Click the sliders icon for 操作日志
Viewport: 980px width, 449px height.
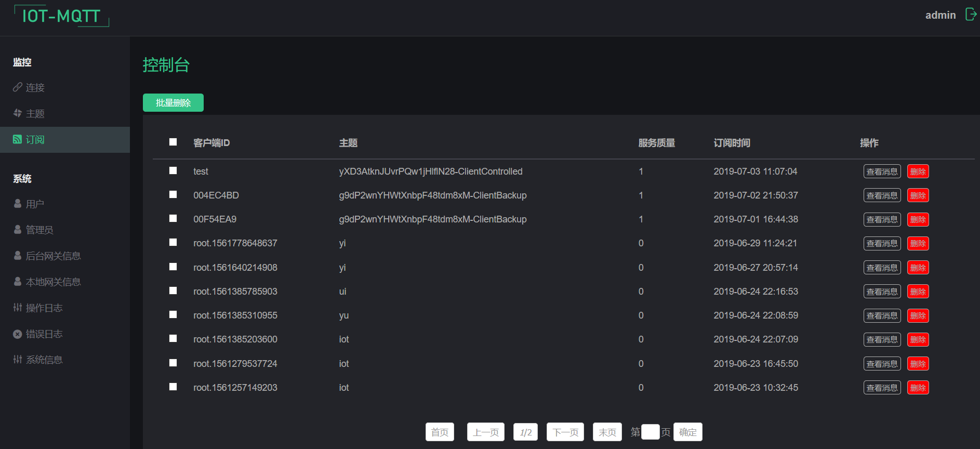coord(18,308)
